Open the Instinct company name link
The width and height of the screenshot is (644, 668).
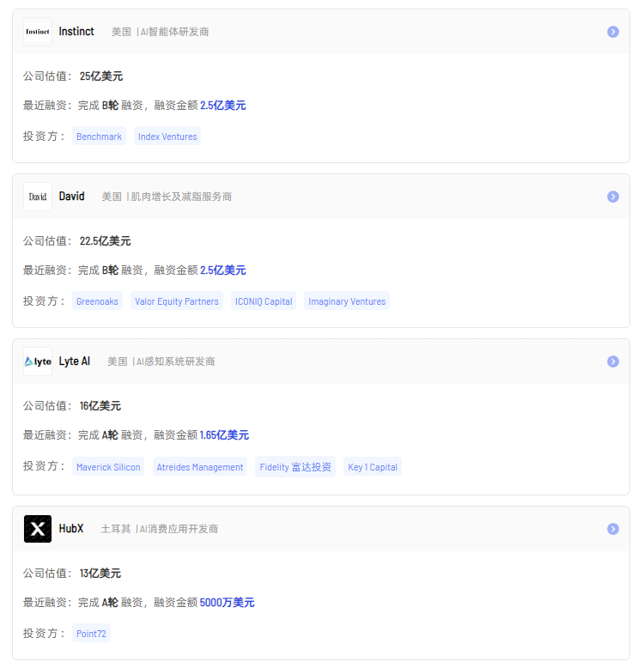point(76,32)
